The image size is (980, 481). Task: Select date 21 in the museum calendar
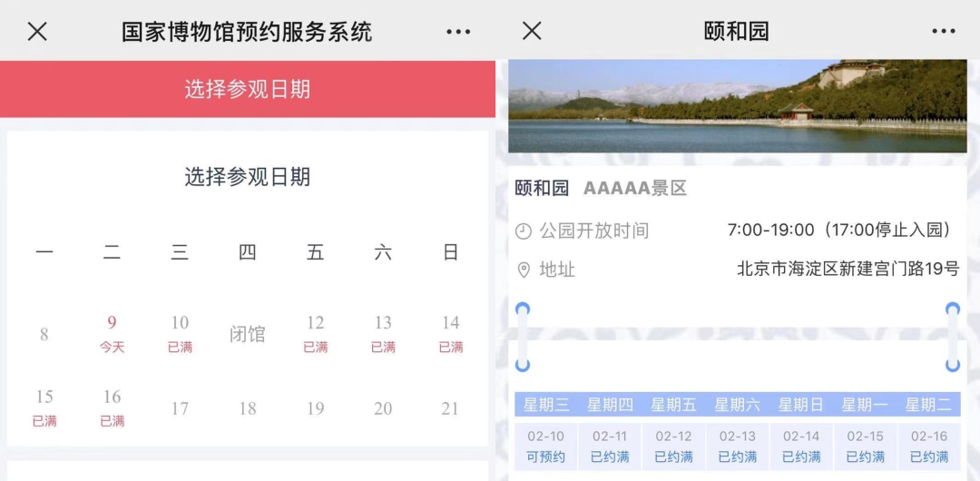point(451,409)
